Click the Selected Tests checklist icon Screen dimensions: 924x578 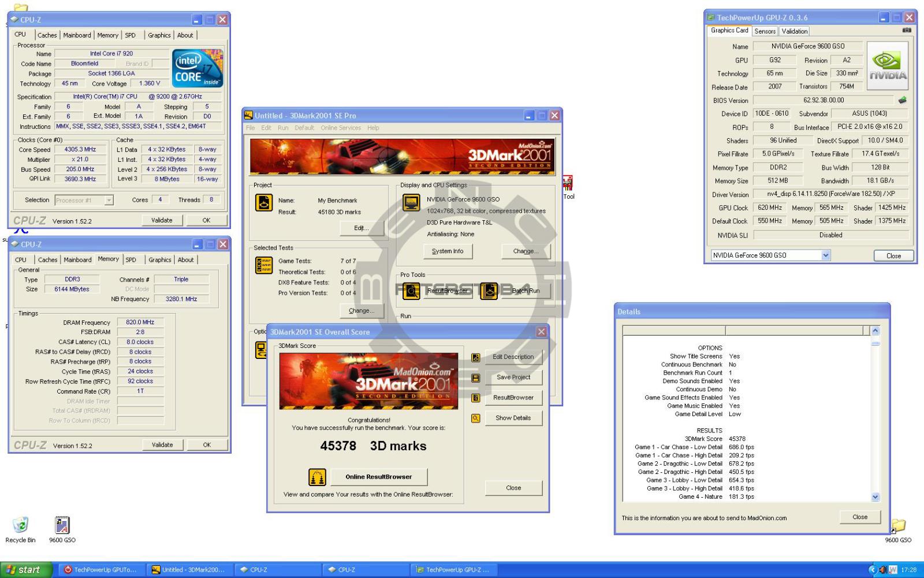264,265
